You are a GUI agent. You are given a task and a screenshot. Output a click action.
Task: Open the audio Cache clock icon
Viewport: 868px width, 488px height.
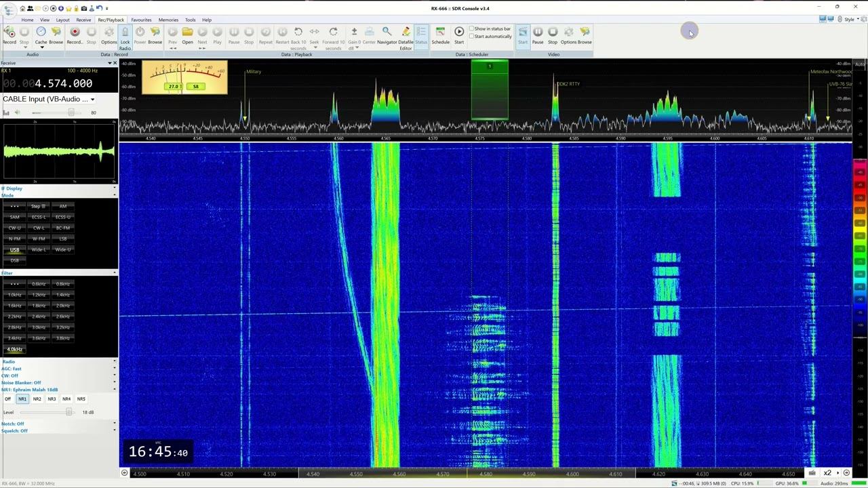click(x=41, y=32)
